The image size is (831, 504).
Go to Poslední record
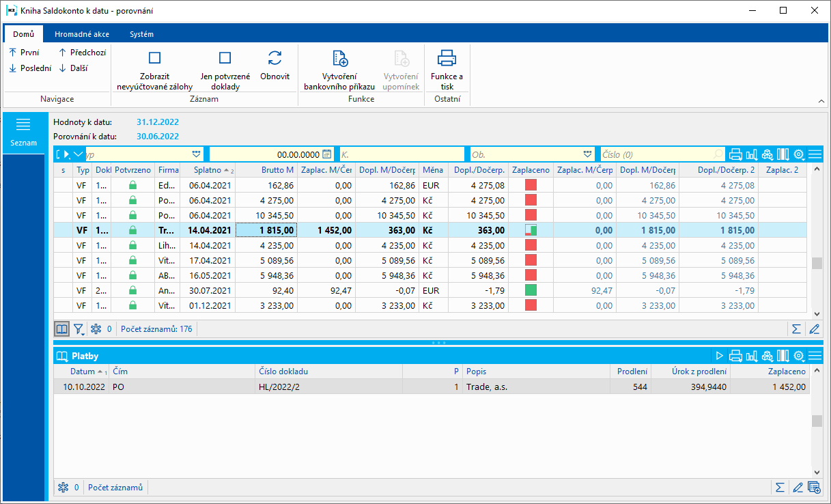pyautogui.click(x=30, y=68)
